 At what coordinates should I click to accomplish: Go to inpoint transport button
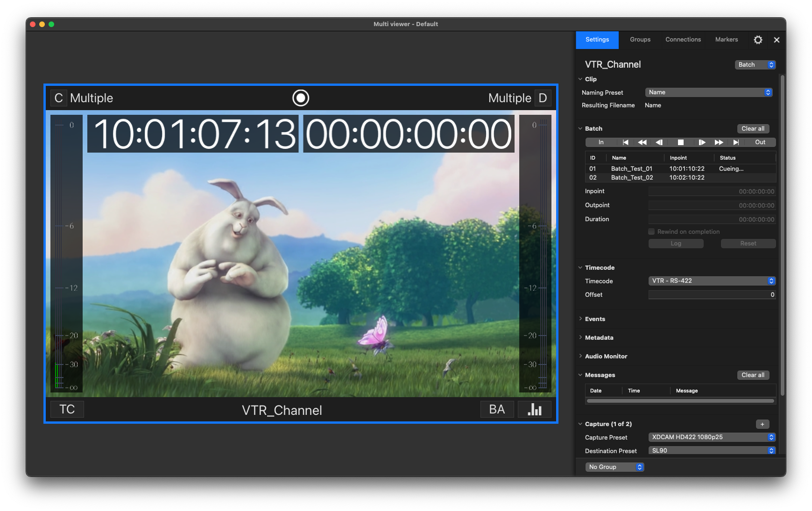tap(626, 142)
